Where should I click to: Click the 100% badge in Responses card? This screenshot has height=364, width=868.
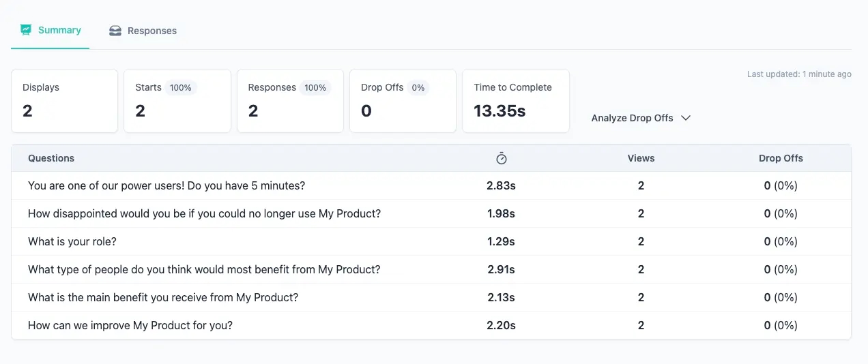[x=315, y=87]
